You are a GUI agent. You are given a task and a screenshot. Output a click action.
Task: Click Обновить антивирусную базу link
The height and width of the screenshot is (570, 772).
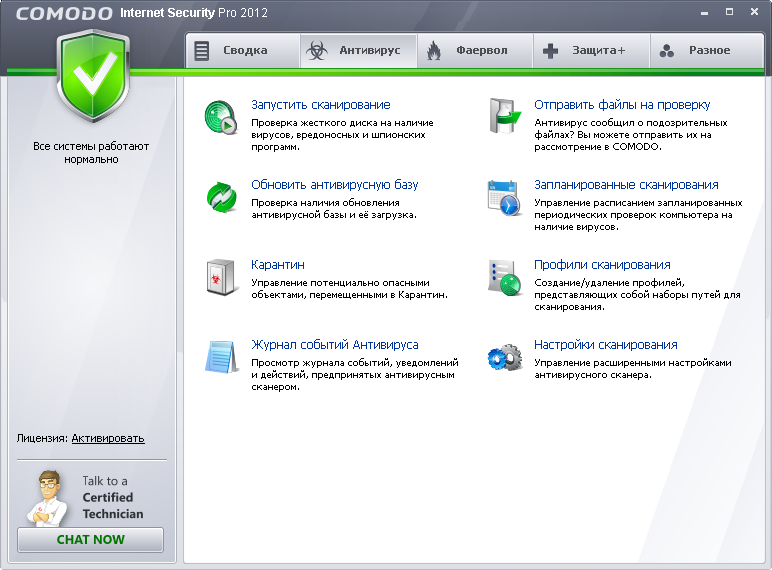click(334, 185)
